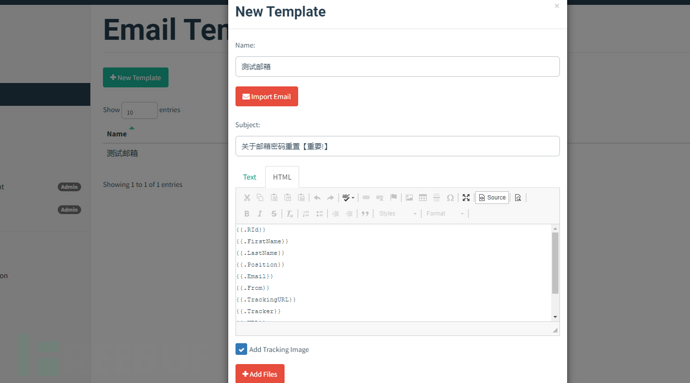The image size is (690, 383).
Task: Insert an image with the image icon
Action: (409, 198)
